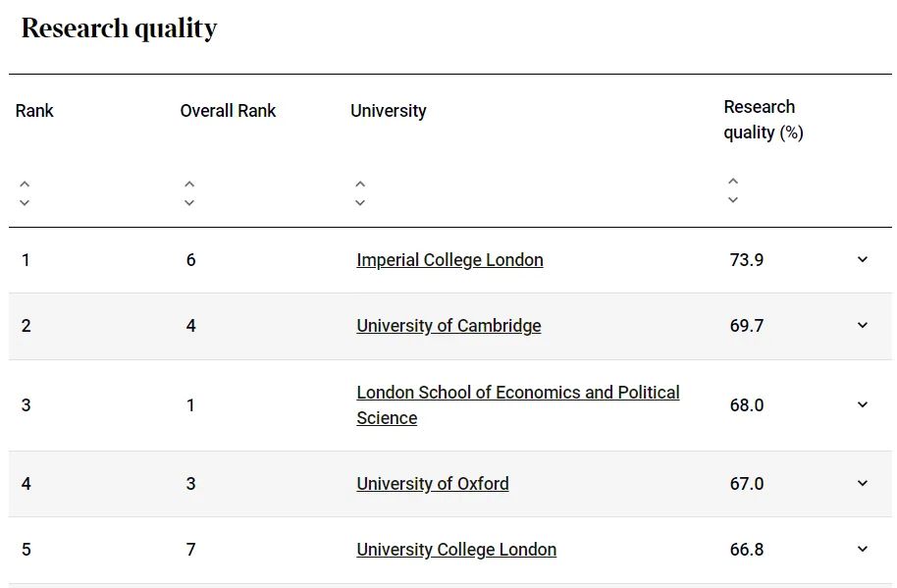
Task: Open the University College London link
Action: 456,550
